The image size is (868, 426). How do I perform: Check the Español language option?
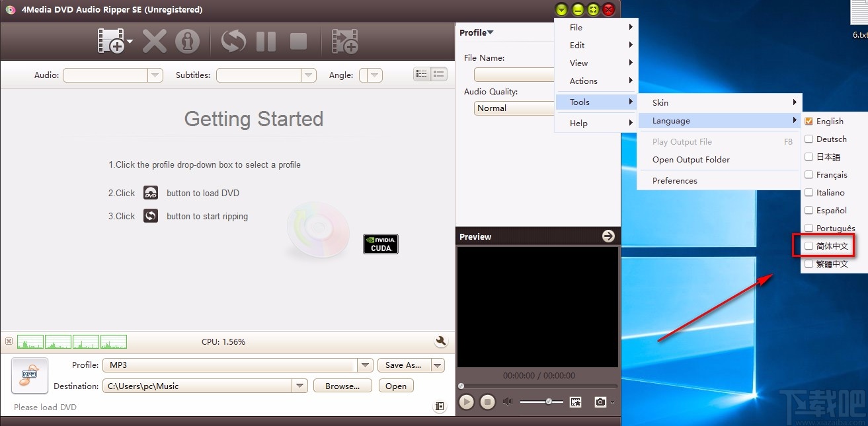(809, 210)
